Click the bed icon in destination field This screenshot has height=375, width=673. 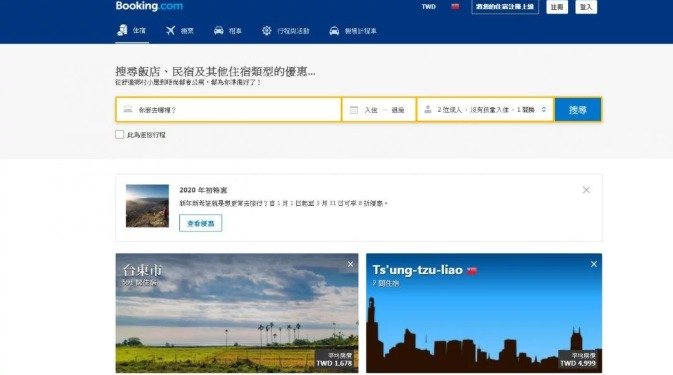(127, 109)
